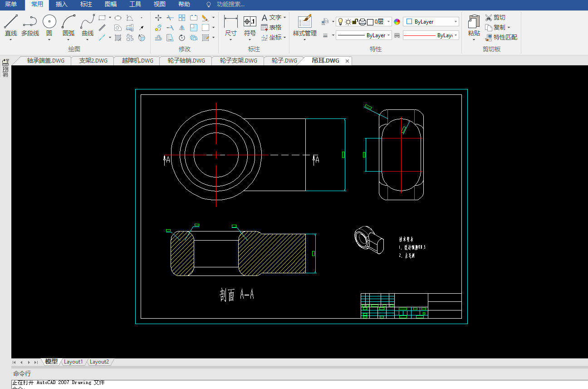Click the 剪切 cut button
The image size is (588, 389).
[495, 17]
